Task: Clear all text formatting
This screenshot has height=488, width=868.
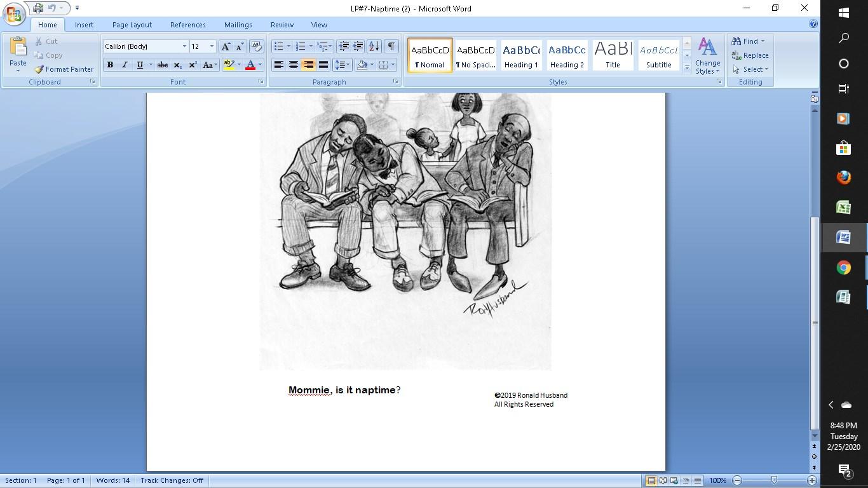Action: coord(257,46)
